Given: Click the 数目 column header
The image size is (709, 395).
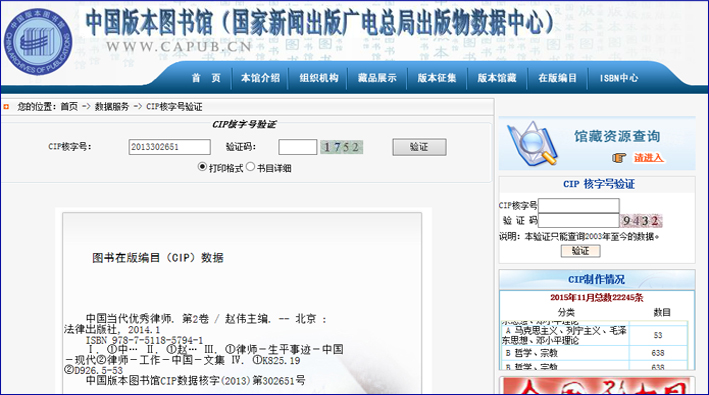Looking at the screenshot, I should click(662, 312).
